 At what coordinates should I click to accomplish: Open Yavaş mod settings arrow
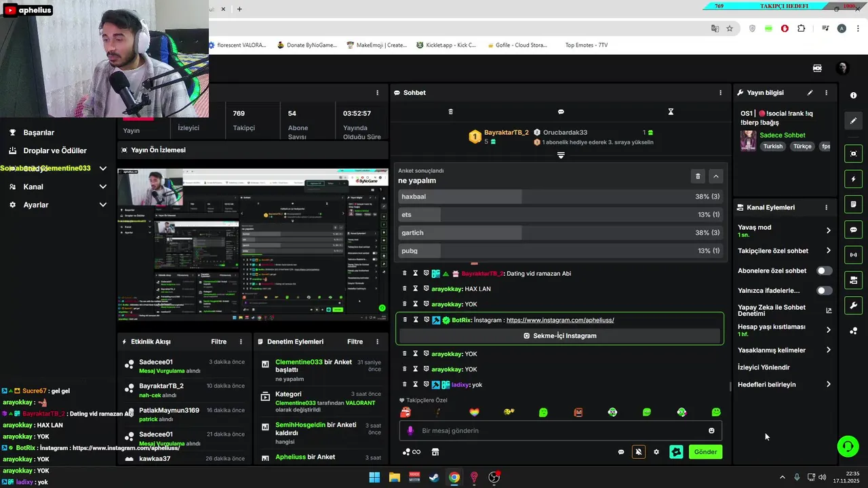[828, 230]
